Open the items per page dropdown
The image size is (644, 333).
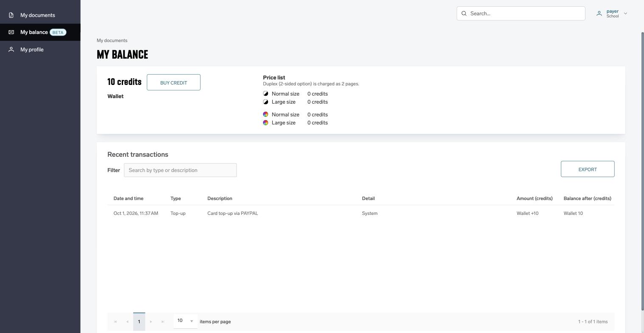[x=185, y=321]
